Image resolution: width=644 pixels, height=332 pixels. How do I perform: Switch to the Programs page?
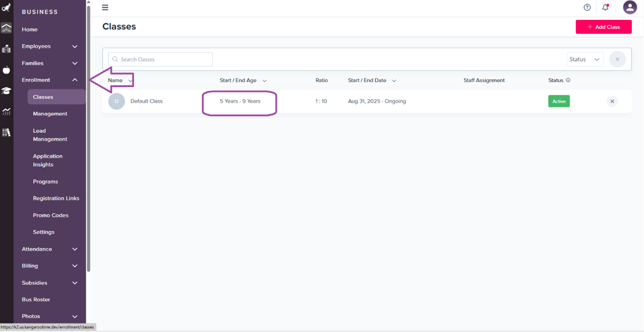click(45, 182)
